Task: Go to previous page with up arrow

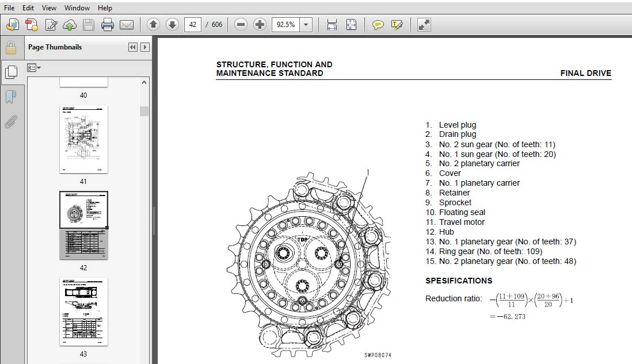Action: (153, 25)
